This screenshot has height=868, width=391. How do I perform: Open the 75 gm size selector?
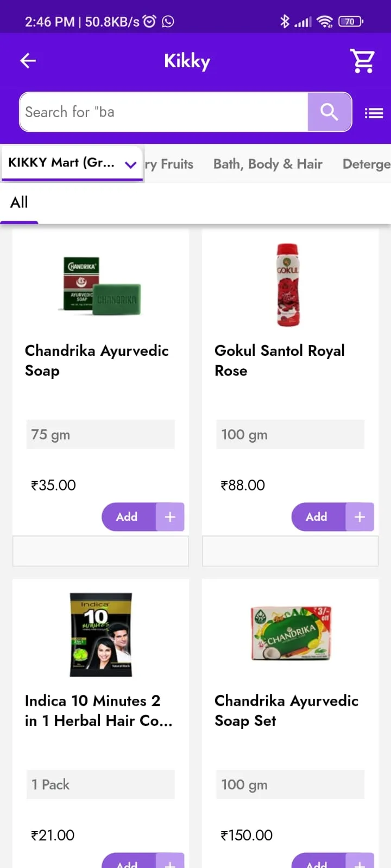100,435
